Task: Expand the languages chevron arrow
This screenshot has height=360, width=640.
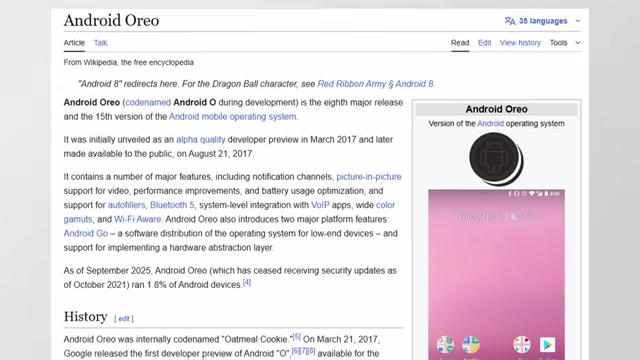Action: tap(578, 21)
